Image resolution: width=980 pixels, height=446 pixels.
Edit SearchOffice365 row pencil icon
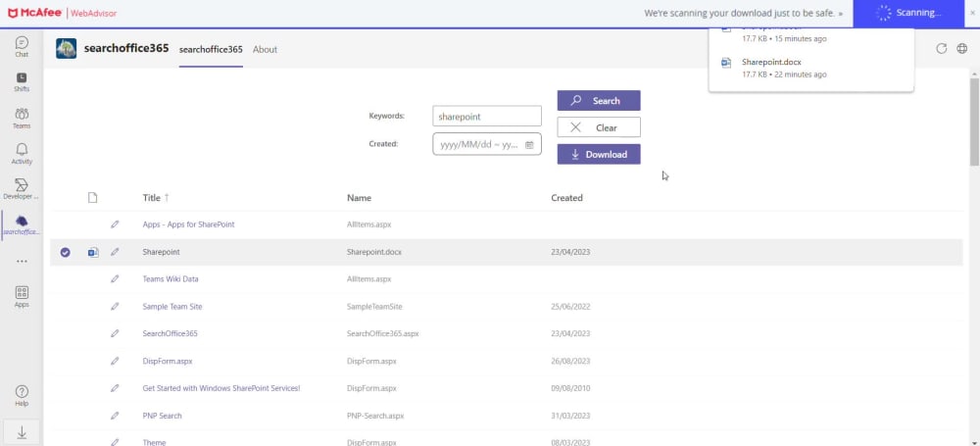[115, 333]
